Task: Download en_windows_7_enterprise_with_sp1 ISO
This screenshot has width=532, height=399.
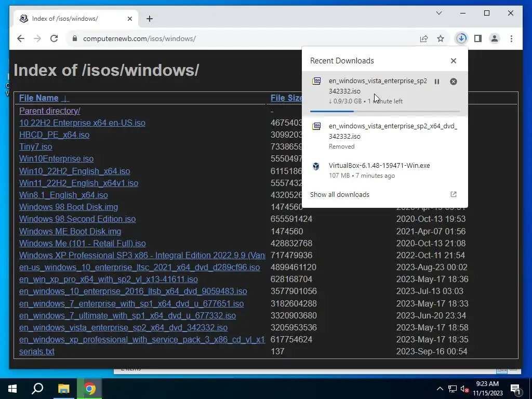Action: point(131,303)
